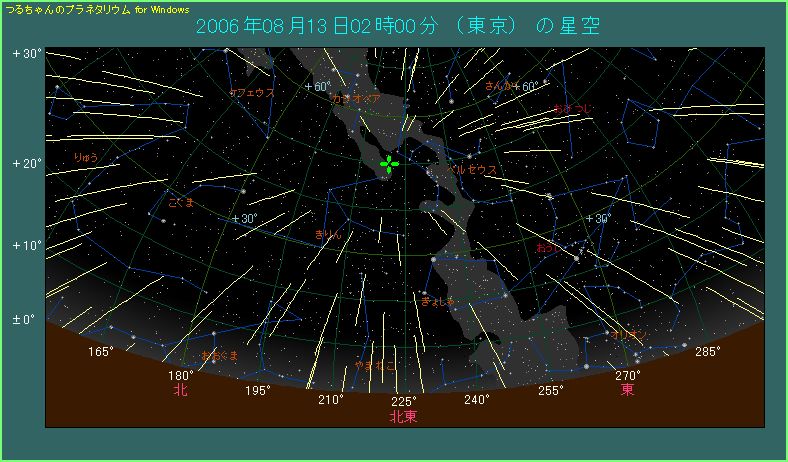
Task: Click the +30° altitude scale label
Action: click(x=25, y=53)
